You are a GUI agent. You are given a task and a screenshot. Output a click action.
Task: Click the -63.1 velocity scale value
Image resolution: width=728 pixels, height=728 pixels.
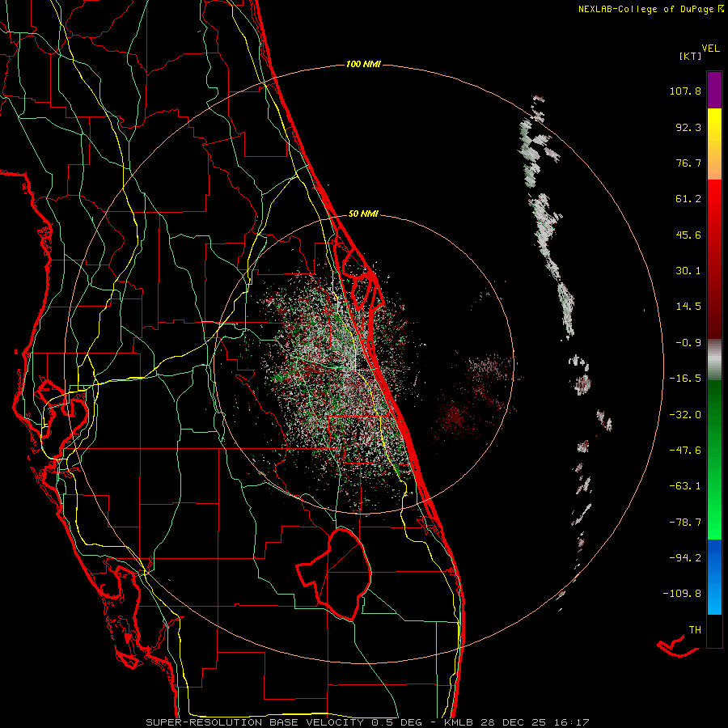(685, 486)
